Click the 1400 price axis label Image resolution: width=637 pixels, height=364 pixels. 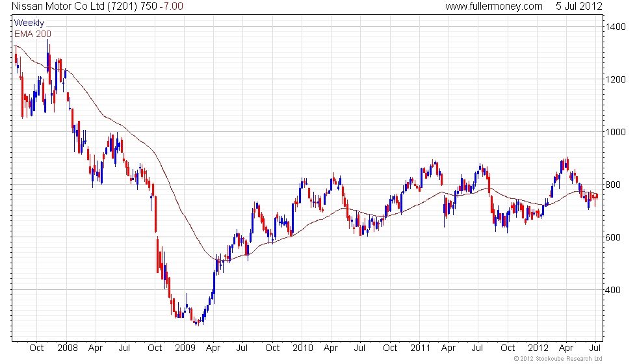[616, 27]
